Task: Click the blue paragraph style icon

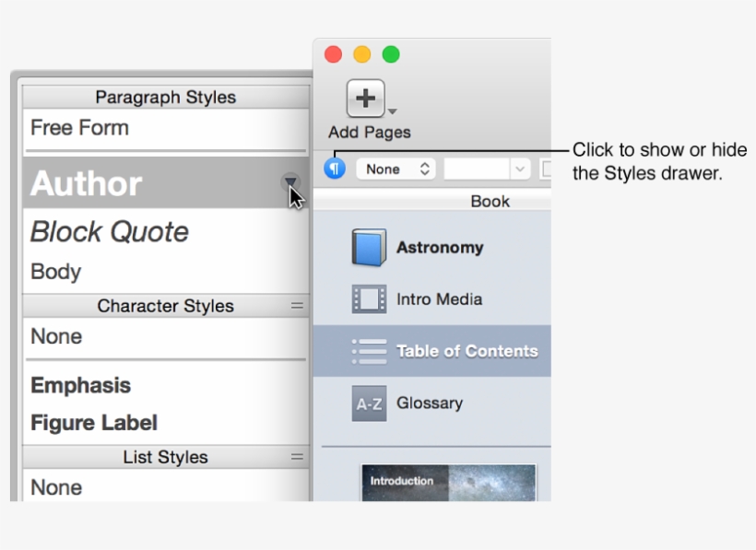Action: pyautogui.click(x=334, y=169)
